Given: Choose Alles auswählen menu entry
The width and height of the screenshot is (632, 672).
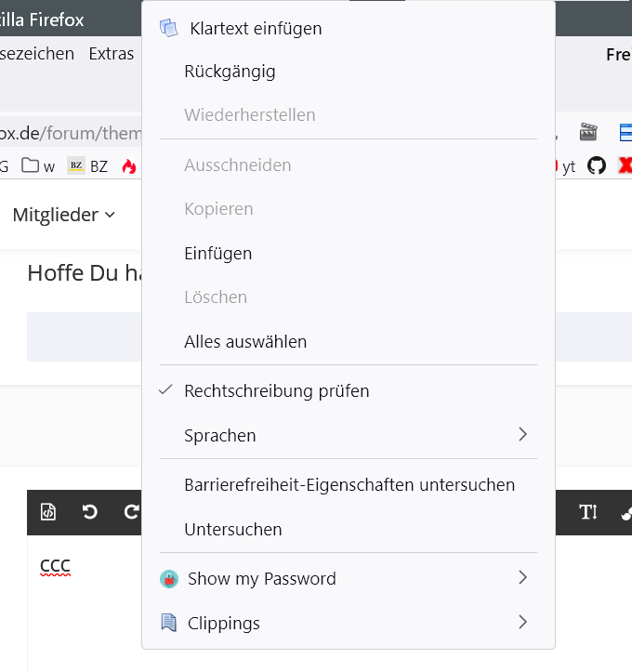Looking at the screenshot, I should pyautogui.click(x=245, y=341).
